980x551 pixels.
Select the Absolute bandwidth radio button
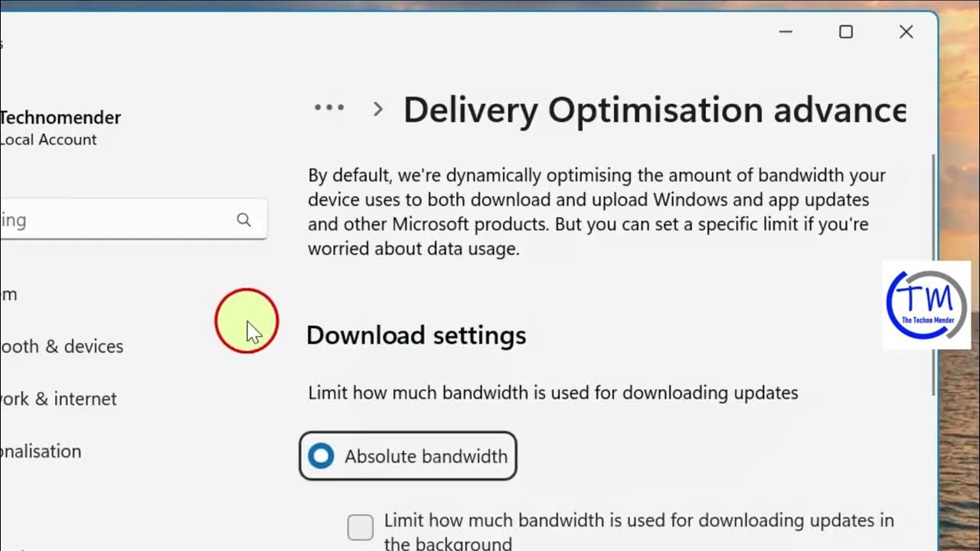(321, 456)
